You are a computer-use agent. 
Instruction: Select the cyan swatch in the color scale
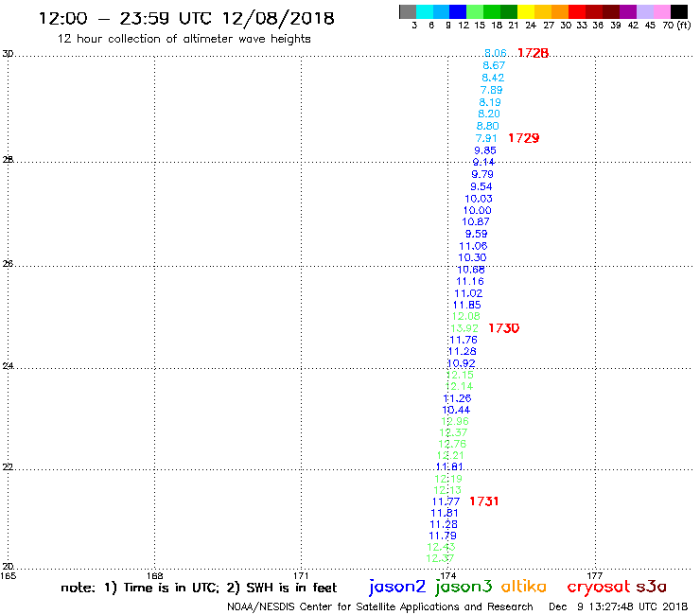(x=425, y=12)
